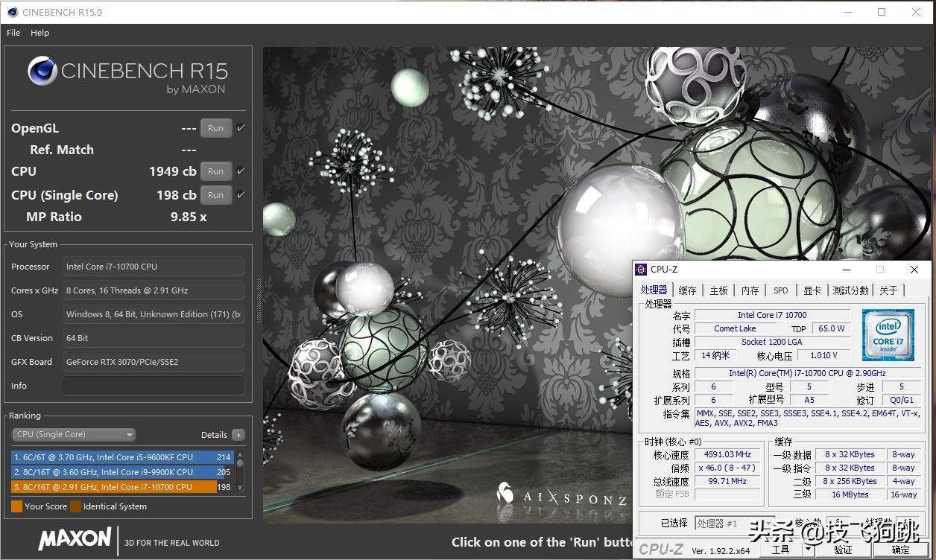This screenshot has height=560, width=936.
Task: Click the 核心速度 value 4591.03 MHz
Action: [727, 454]
